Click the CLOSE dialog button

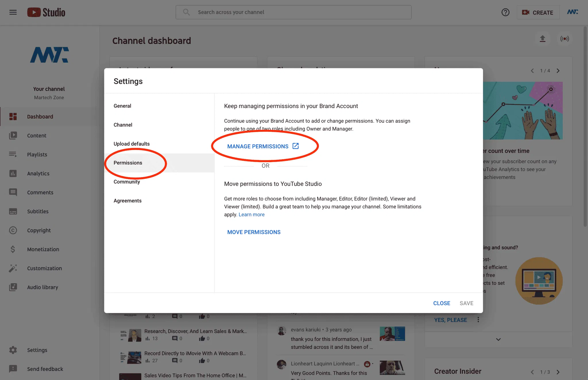click(x=442, y=303)
